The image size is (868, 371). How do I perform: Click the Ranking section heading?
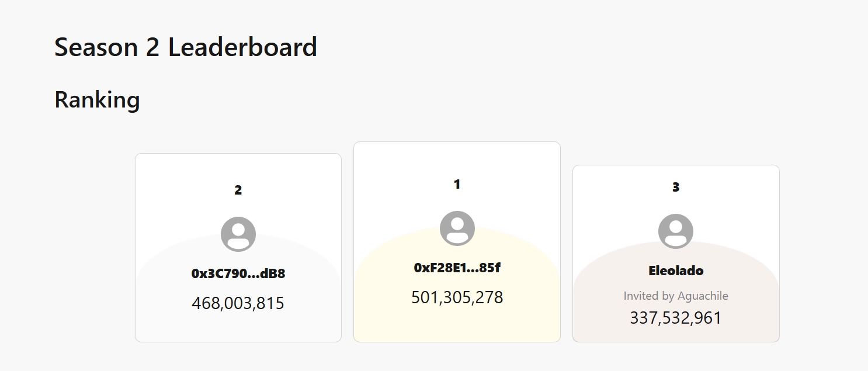coord(97,99)
